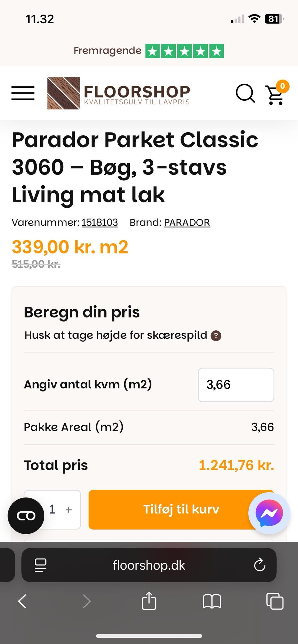The image size is (298, 644).
Task: Tap the Trustpilot five-star rating
Action: (185, 51)
